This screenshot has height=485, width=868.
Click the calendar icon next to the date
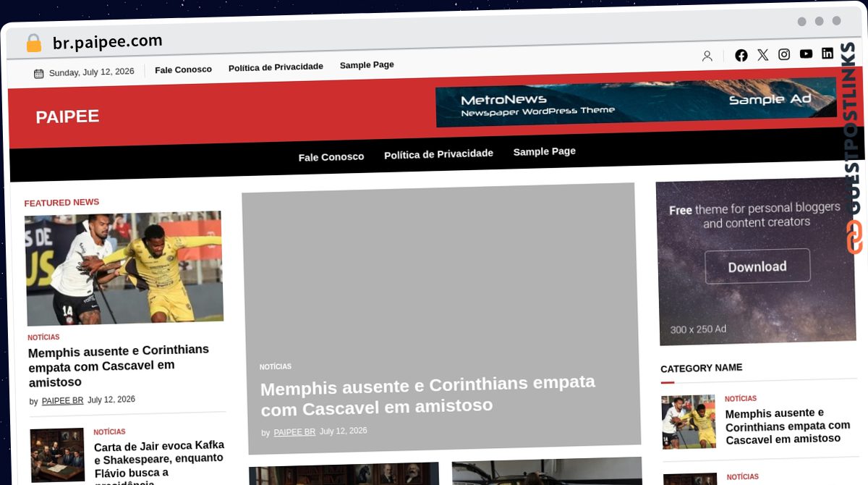38,73
